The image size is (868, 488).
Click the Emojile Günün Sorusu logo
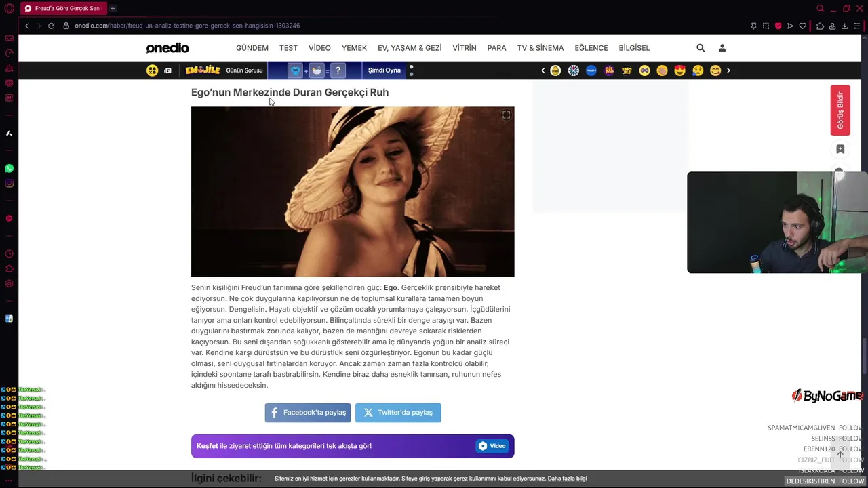pyautogui.click(x=203, y=70)
